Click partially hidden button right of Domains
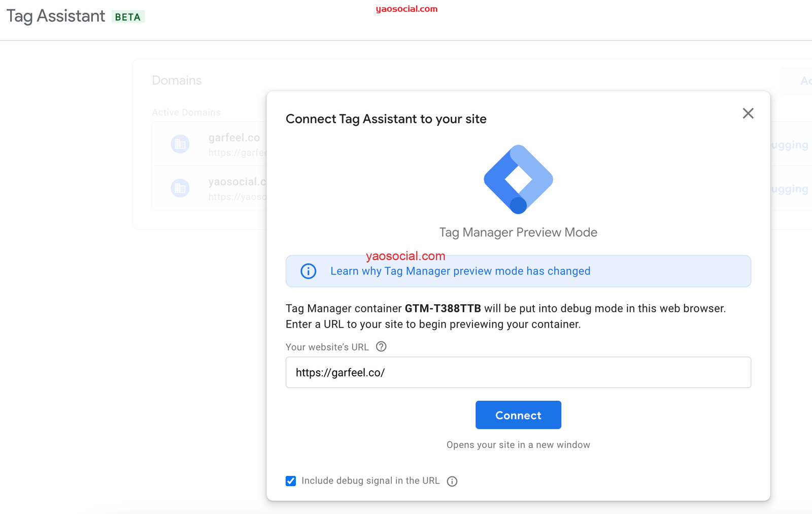This screenshot has width=812, height=514. coord(802,81)
